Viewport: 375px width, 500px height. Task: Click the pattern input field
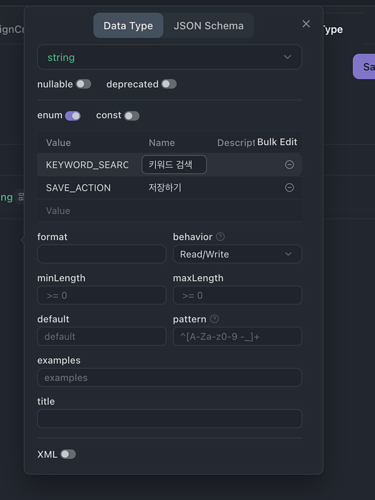click(237, 336)
